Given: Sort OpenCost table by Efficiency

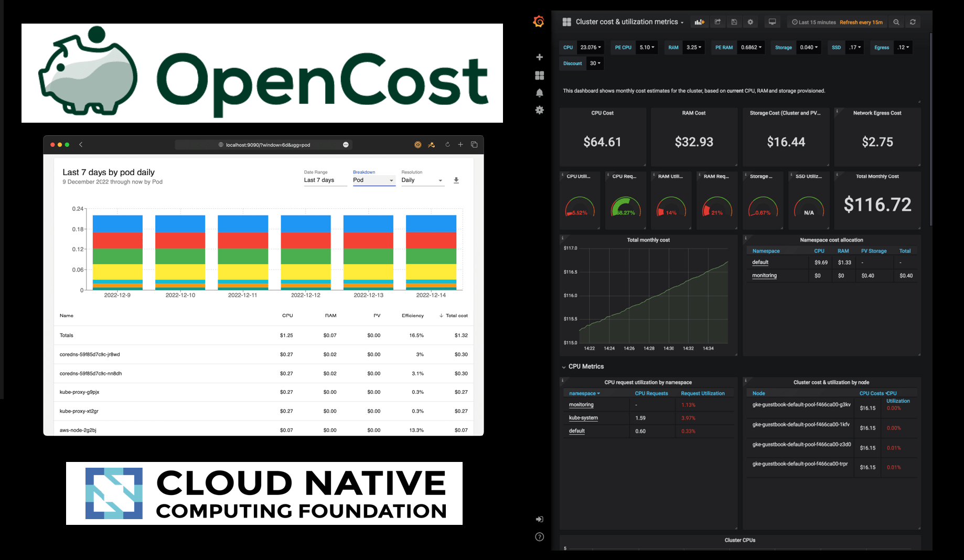Looking at the screenshot, I should 413,316.
